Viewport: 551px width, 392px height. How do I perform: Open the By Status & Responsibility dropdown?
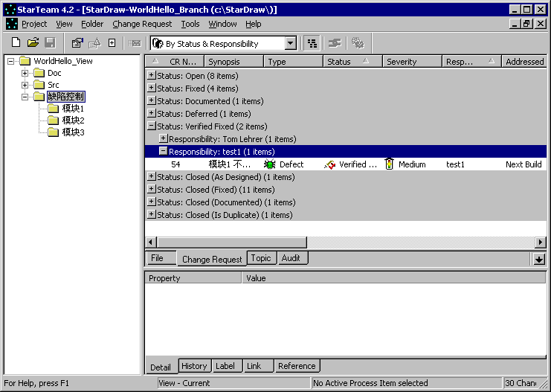(291, 44)
